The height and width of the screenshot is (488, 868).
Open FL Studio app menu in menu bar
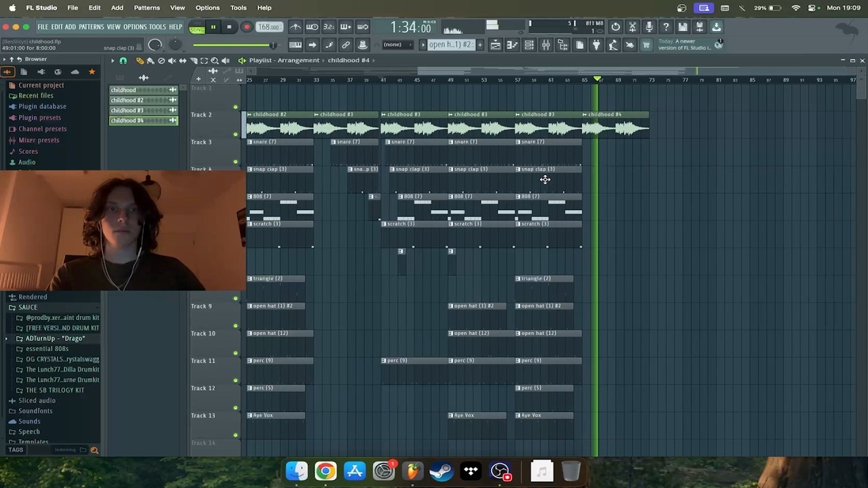point(41,7)
